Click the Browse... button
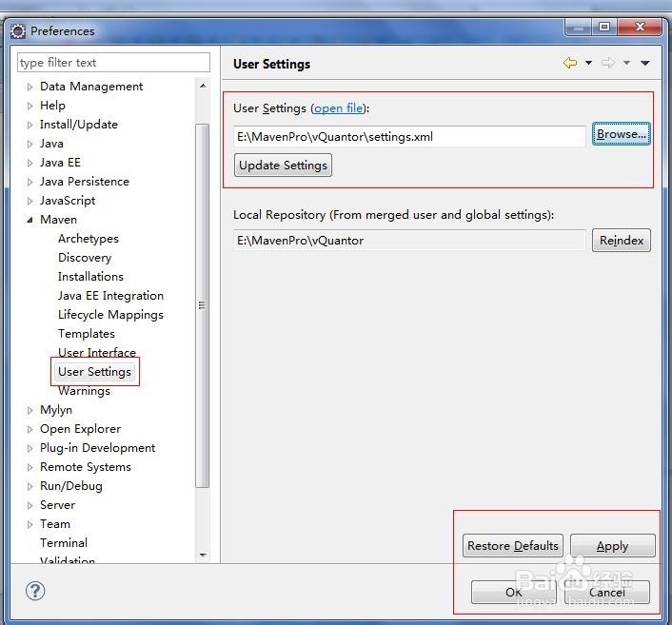This screenshot has width=672, height=625. click(x=621, y=134)
